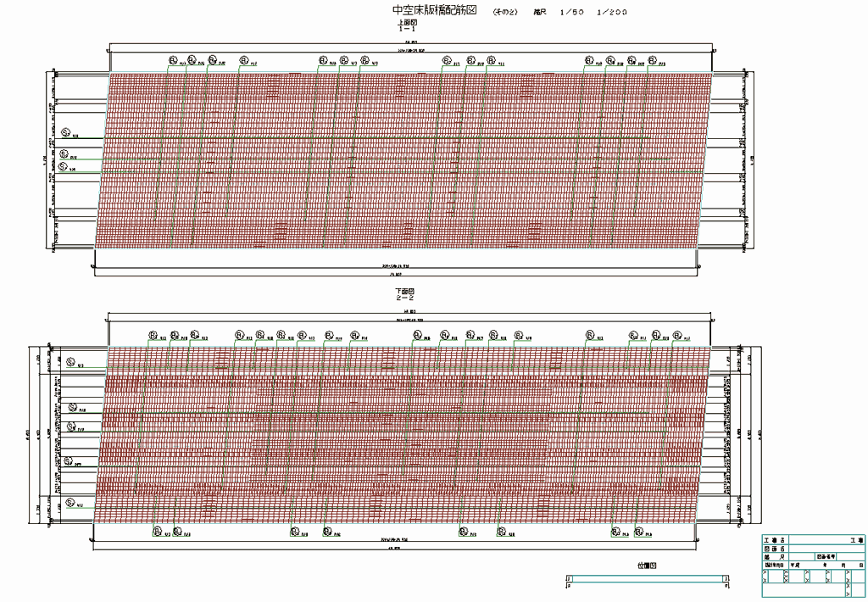Select the lowest circled marker left of the upper plan
Screen dimensions: 868x602
coord(60,167)
